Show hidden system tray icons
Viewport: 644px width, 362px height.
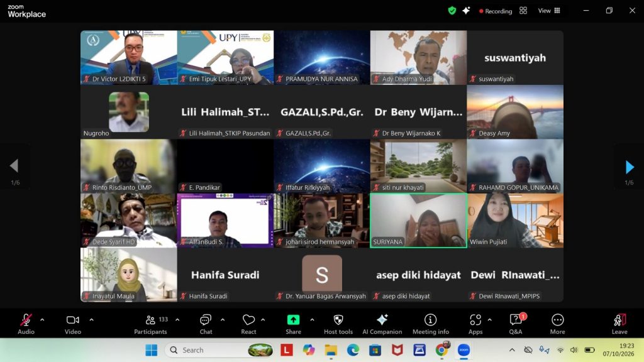(x=512, y=350)
